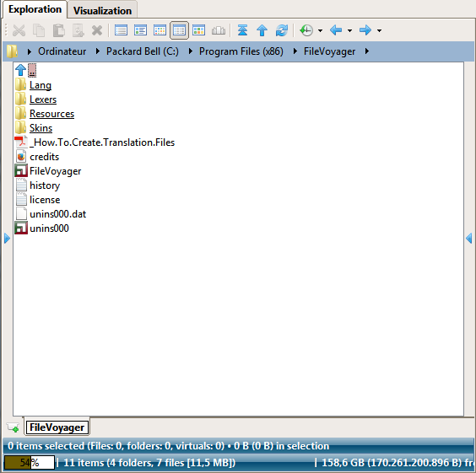
Task: Select the unins000.dat file
Action: click(57, 214)
